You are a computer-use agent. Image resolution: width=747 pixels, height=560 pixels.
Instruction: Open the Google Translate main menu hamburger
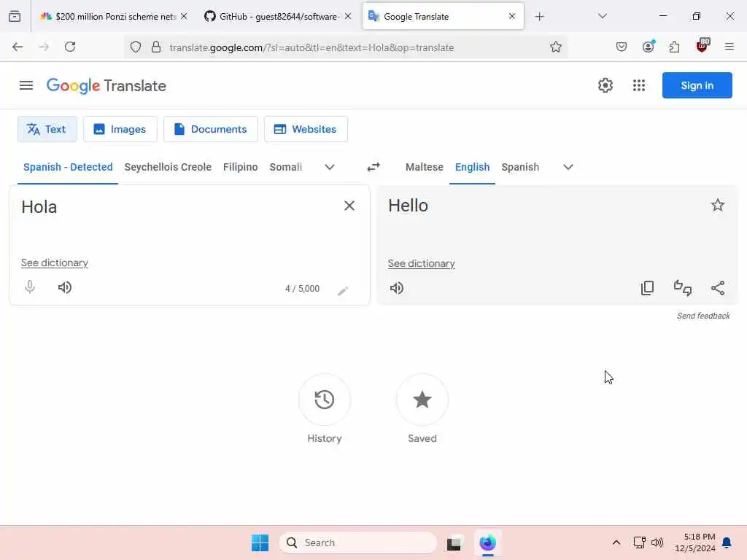(26, 86)
